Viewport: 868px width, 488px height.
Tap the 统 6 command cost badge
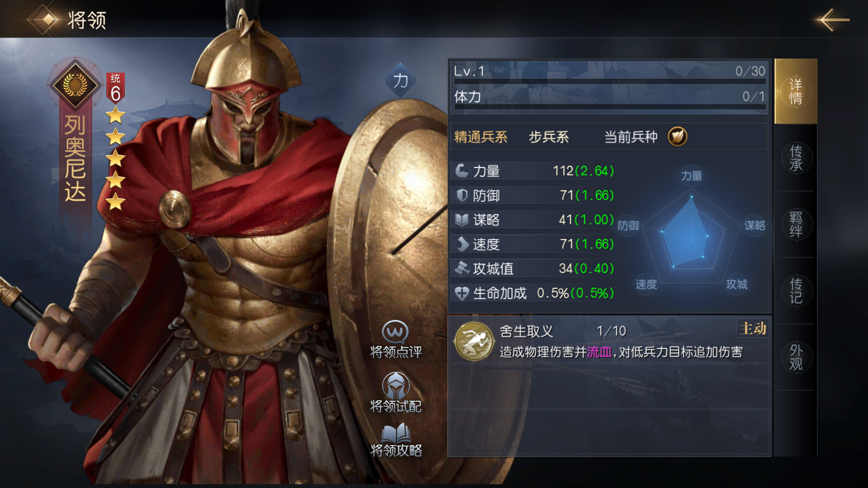pos(116,88)
